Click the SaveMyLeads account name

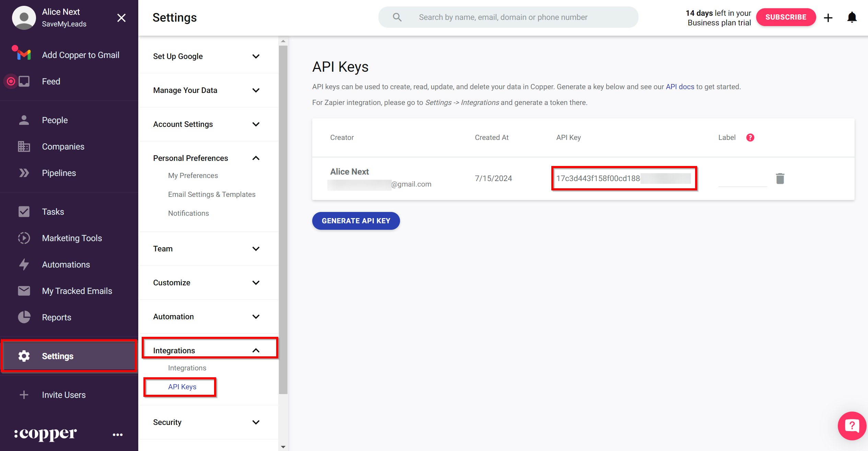pyautogui.click(x=64, y=24)
